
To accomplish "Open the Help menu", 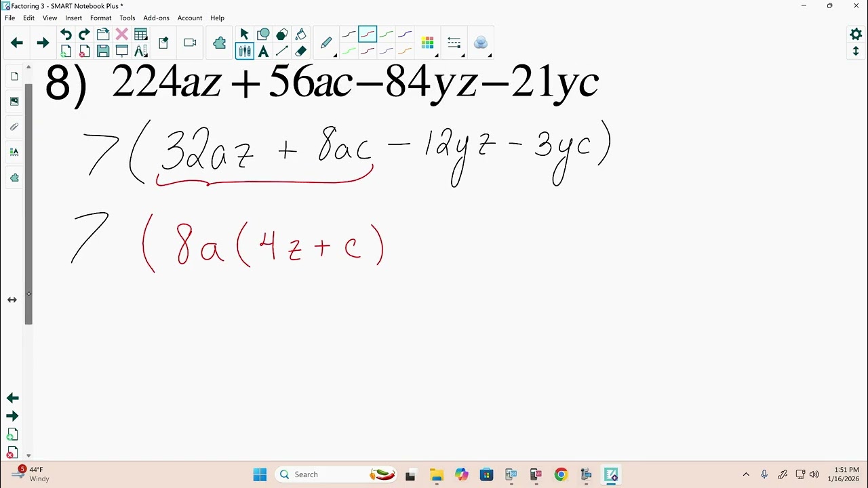I will pos(217,18).
